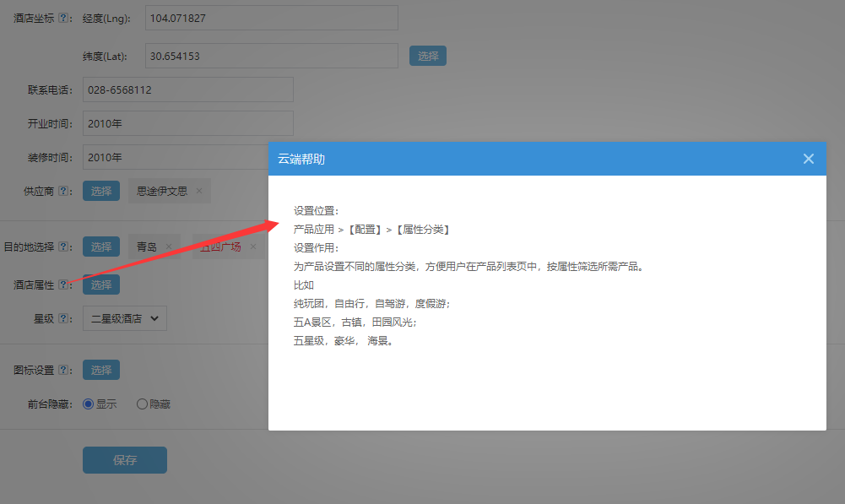Click the help icon next to 目的地选择

point(63,247)
